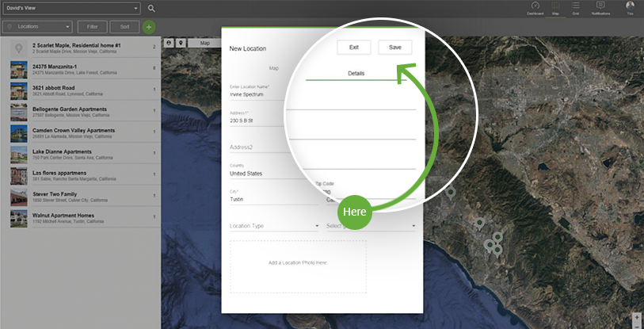This screenshot has height=329, width=644.
Task: Click the Lake Dianne Apartments thumbnail
Action: tap(18, 155)
